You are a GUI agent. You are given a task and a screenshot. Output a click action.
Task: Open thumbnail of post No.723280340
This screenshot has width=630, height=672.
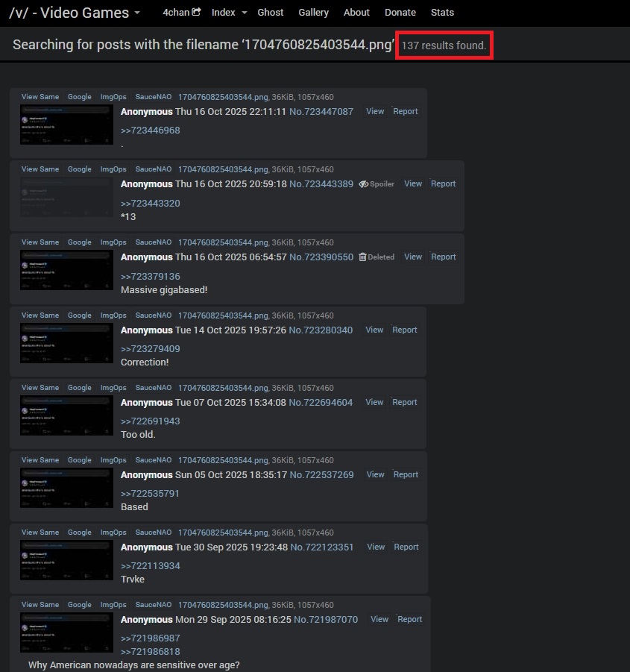67,343
